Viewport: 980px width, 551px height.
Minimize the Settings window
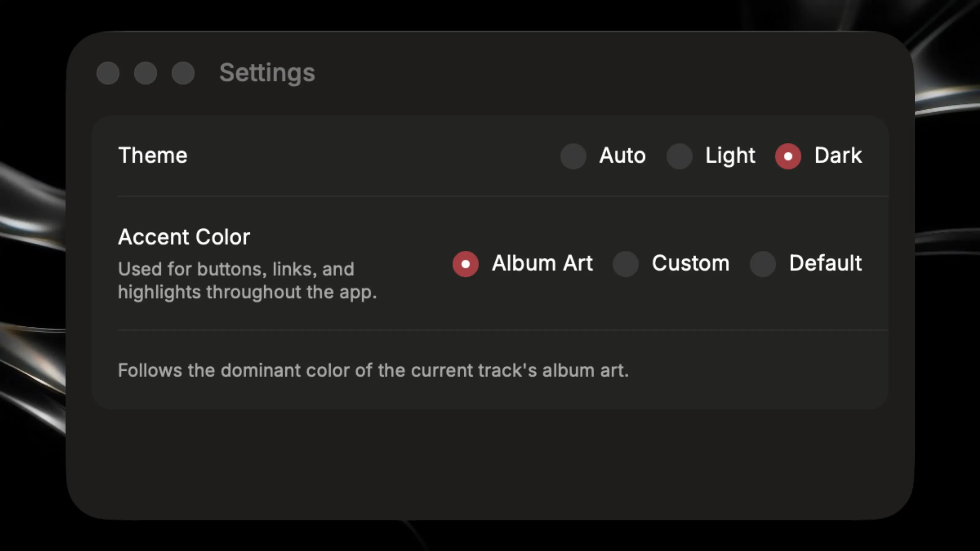tap(145, 73)
